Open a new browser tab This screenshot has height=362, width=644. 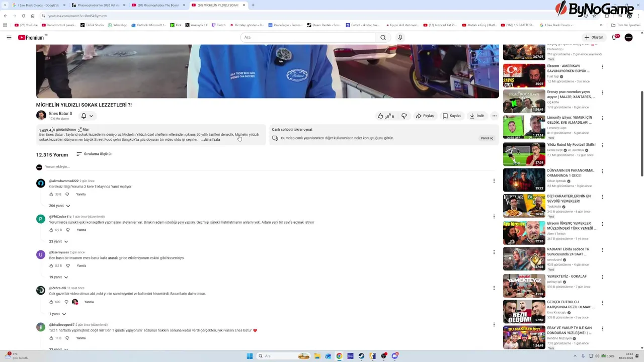click(x=253, y=5)
